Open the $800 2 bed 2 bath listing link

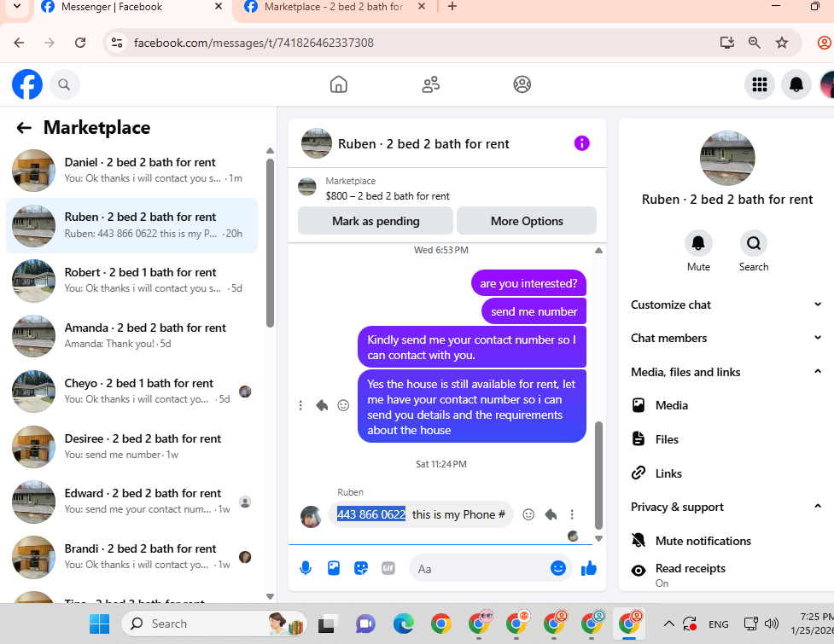(x=388, y=196)
